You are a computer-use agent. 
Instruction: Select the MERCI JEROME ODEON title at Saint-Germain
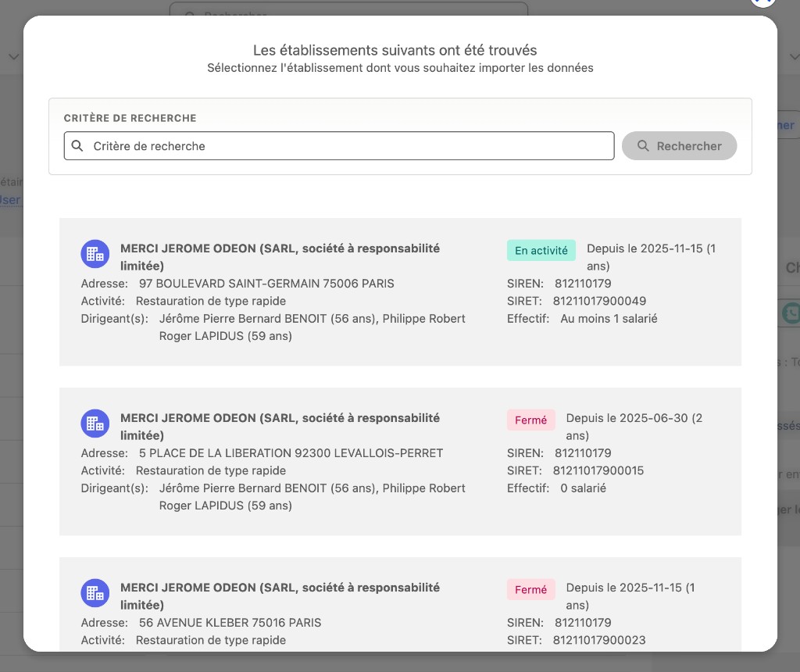point(280,257)
